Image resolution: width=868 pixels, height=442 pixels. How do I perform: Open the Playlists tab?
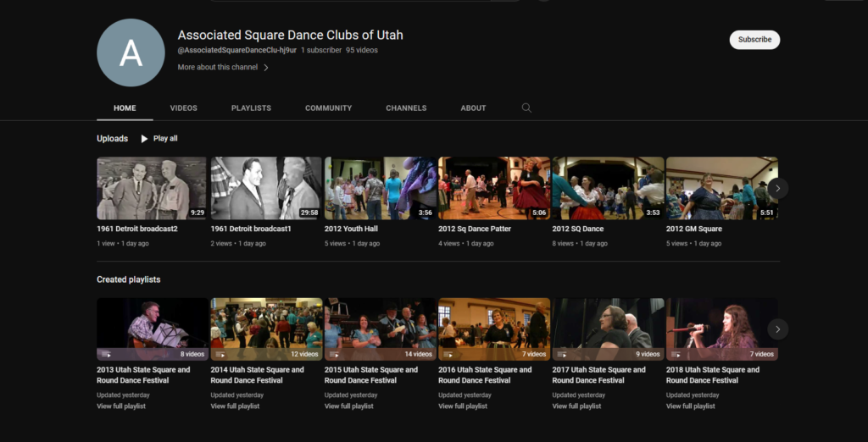[x=251, y=108]
